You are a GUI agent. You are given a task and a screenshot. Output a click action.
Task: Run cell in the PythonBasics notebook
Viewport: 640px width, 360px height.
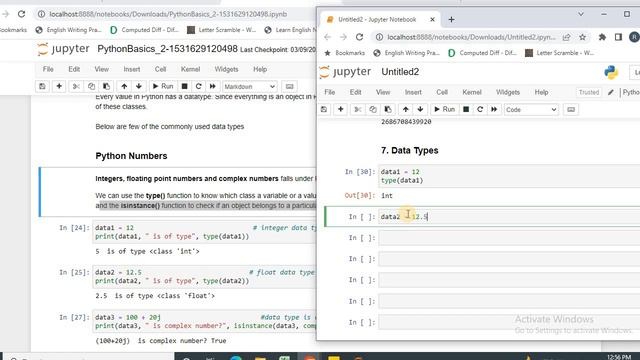pyautogui.click(x=163, y=86)
